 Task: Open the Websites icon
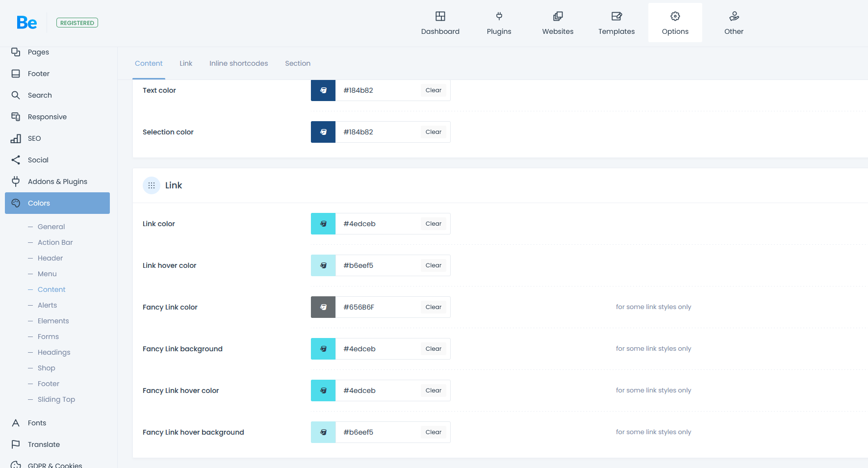(558, 16)
